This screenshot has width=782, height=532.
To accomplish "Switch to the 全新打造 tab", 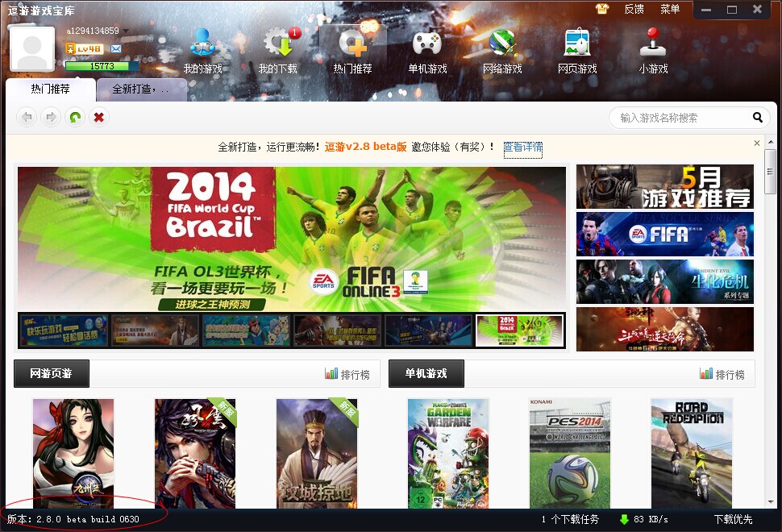I will coord(142,89).
